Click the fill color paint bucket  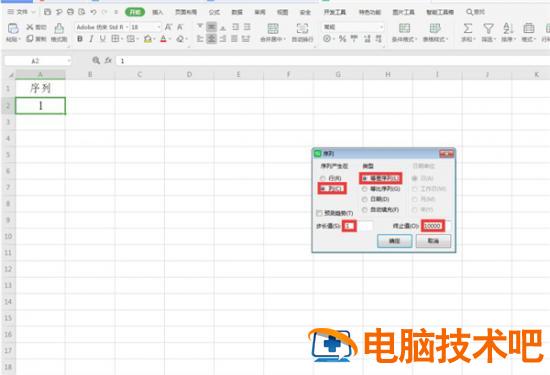point(148,39)
